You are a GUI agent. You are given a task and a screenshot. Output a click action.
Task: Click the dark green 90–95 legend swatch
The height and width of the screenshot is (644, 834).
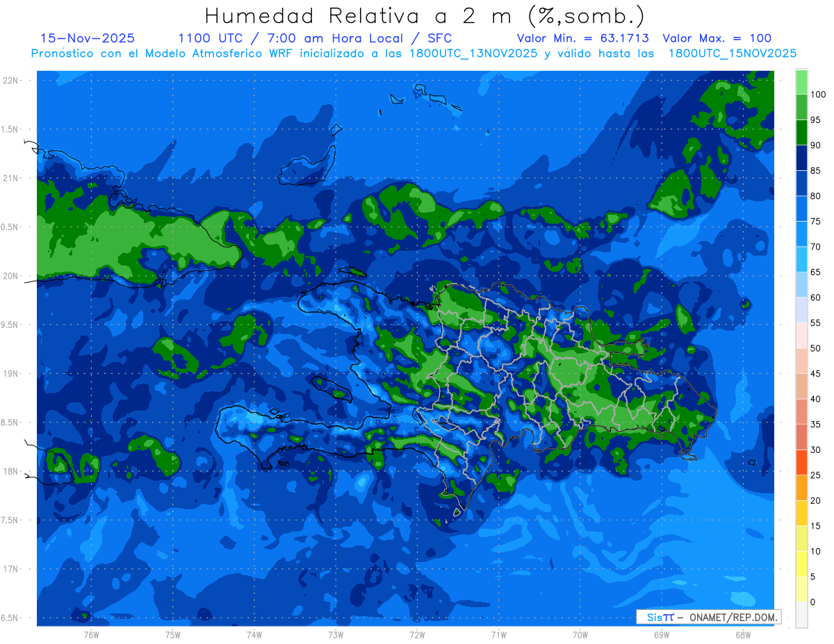(x=801, y=133)
